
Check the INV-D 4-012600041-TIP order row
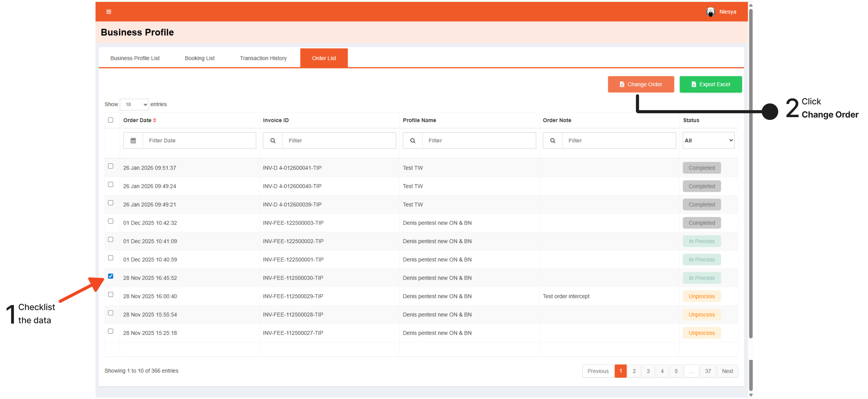click(x=111, y=166)
